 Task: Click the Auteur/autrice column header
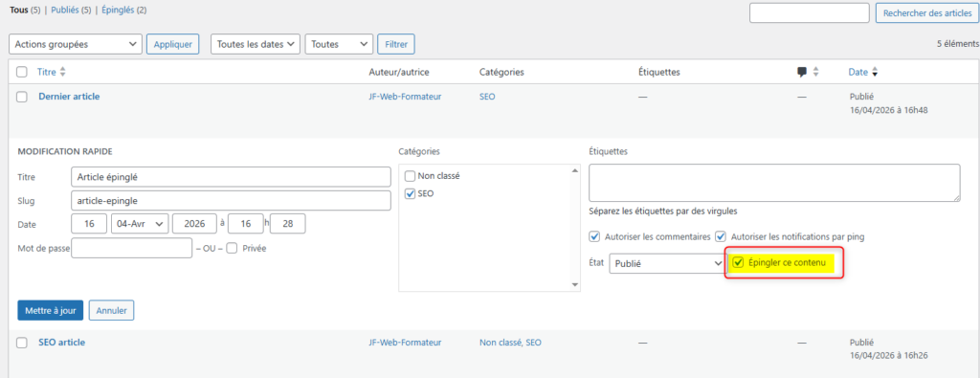[x=399, y=73]
